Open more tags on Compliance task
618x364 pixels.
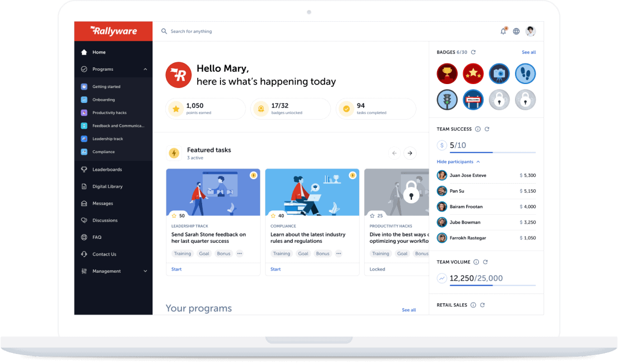click(339, 253)
